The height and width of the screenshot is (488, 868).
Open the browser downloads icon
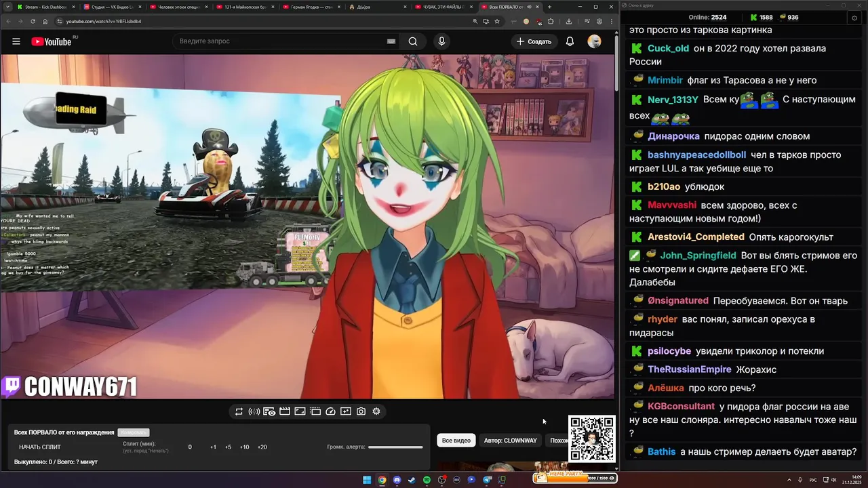tap(569, 21)
